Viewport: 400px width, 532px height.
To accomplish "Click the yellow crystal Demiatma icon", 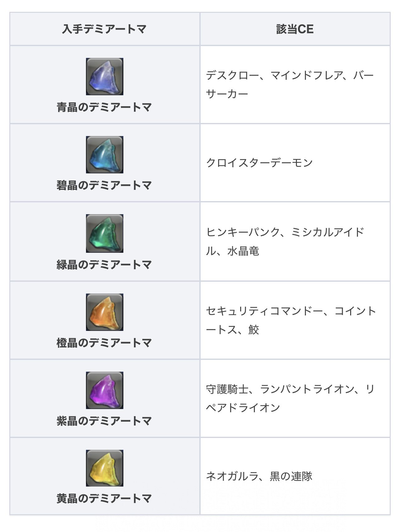I will point(105,468).
